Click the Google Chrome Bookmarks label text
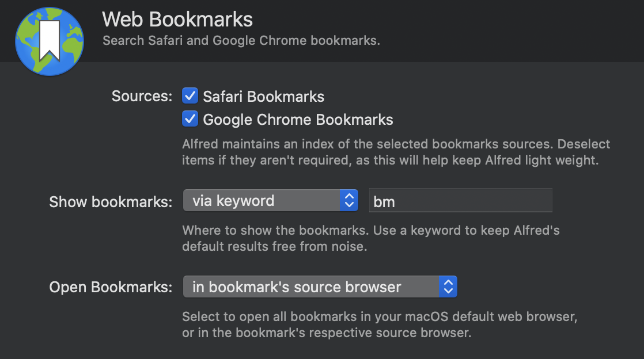 [x=298, y=120]
